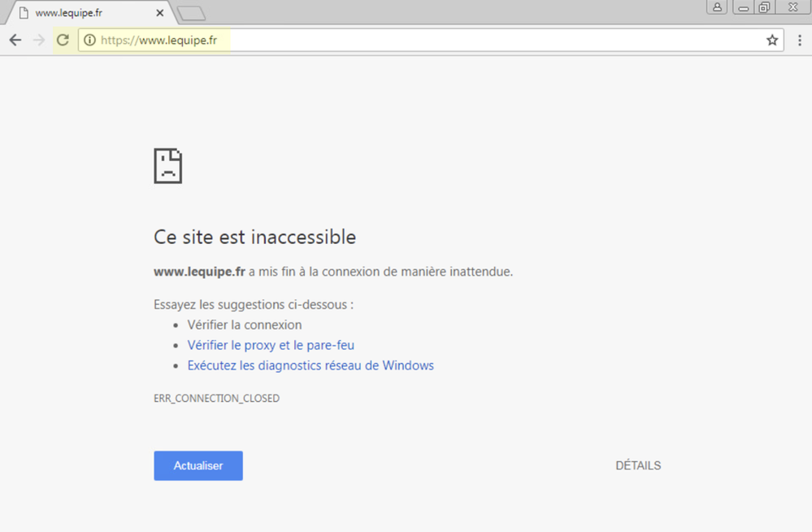The width and height of the screenshot is (812, 532).
Task: Click the ERR_CONNECTION_CLOSED error code
Action: (x=216, y=399)
